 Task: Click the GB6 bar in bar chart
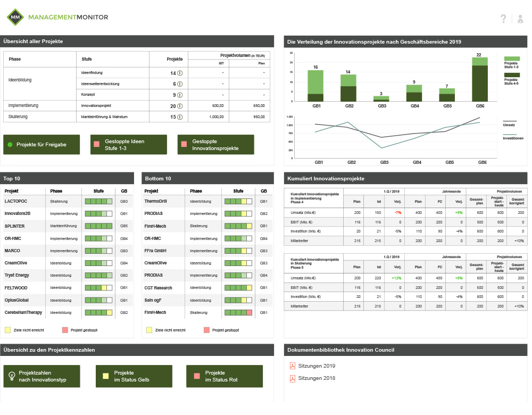(480, 79)
